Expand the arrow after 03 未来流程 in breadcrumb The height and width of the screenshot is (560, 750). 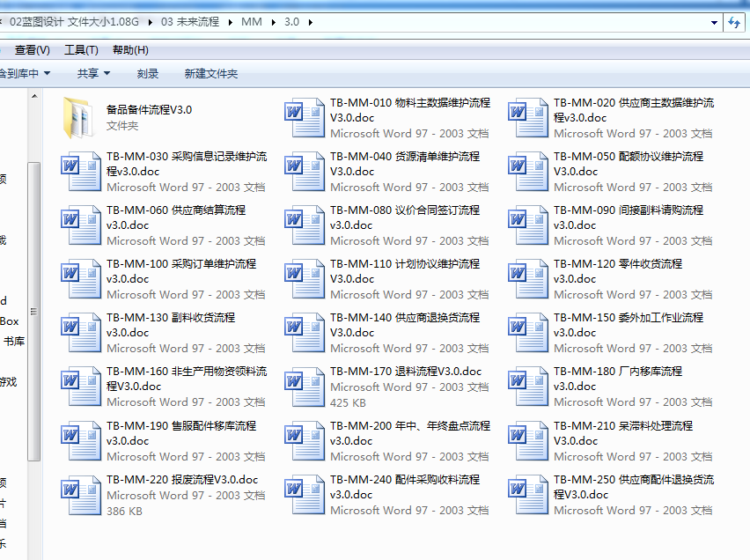click(x=230, y=22)
